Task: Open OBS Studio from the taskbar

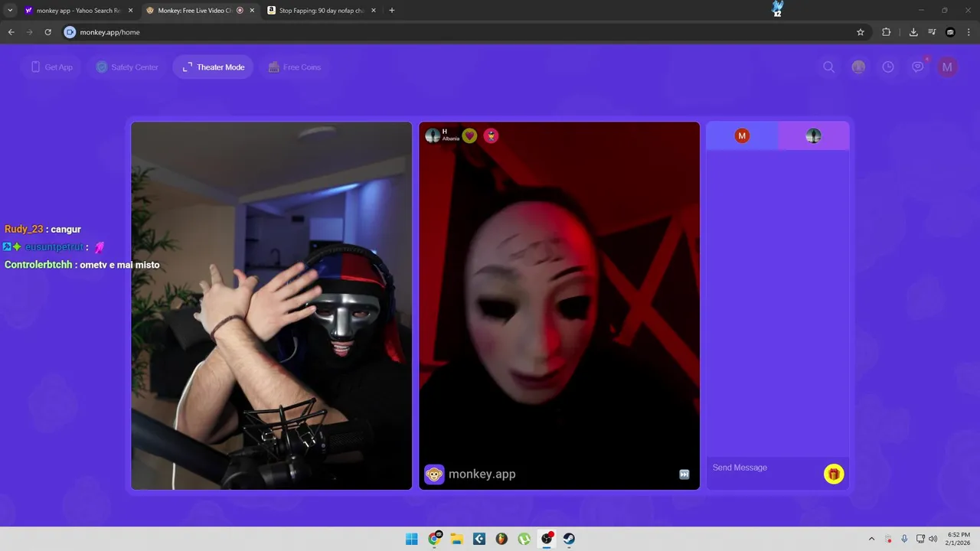Action: coord(547,539)
